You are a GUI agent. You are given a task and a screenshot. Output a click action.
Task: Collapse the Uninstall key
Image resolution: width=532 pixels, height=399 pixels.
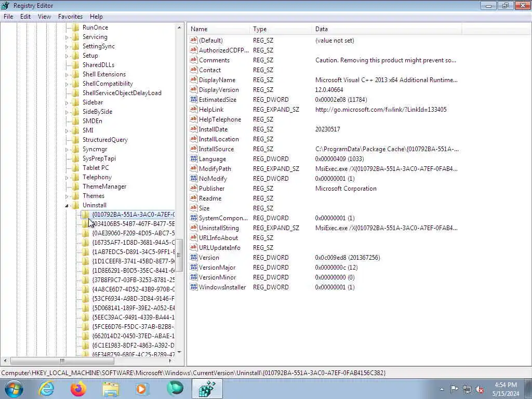67,205
